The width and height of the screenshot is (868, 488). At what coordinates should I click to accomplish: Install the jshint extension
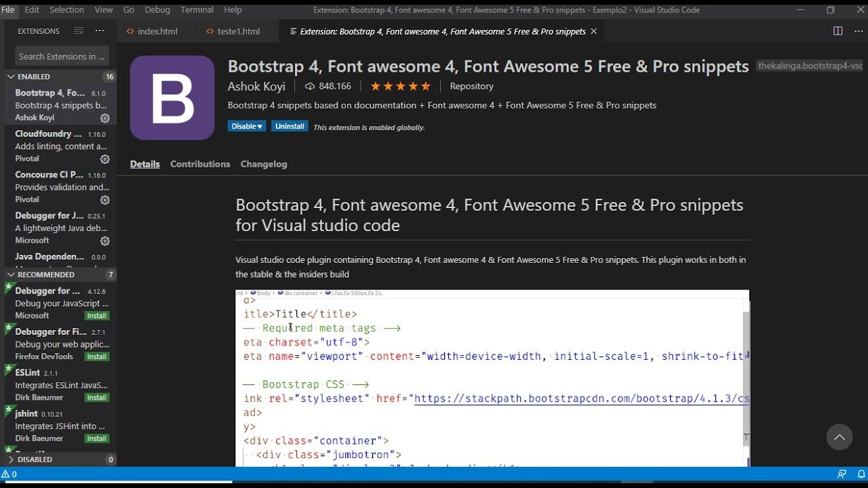click(97, 439)
